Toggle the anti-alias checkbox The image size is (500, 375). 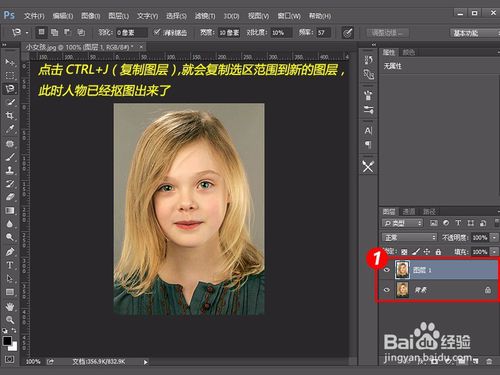(x=157, y=32)
